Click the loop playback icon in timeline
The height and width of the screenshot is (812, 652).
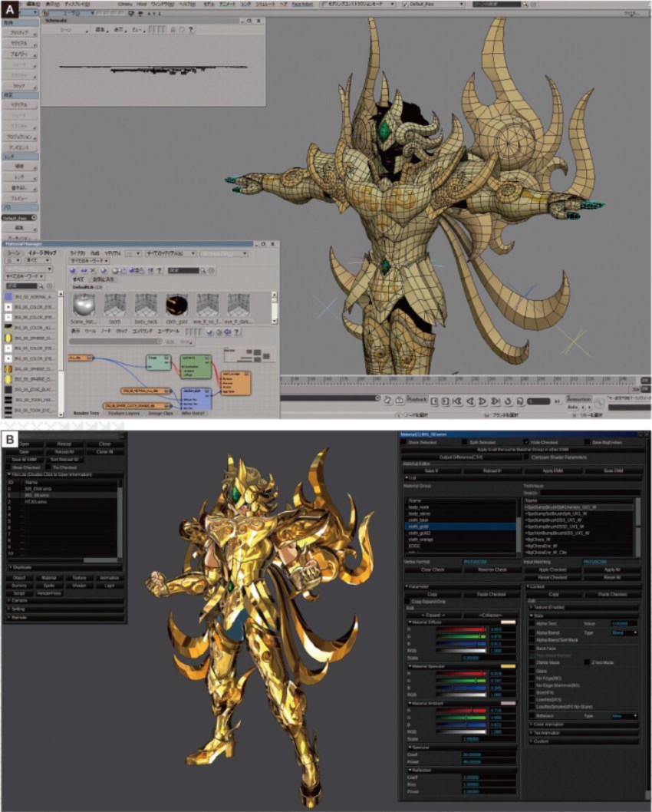coord(508,401)
